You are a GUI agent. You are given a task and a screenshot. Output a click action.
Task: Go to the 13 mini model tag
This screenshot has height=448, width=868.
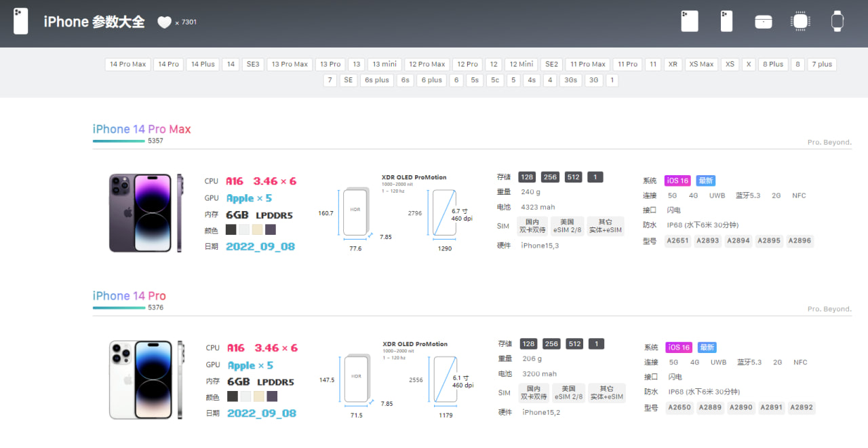click(384, 64)
